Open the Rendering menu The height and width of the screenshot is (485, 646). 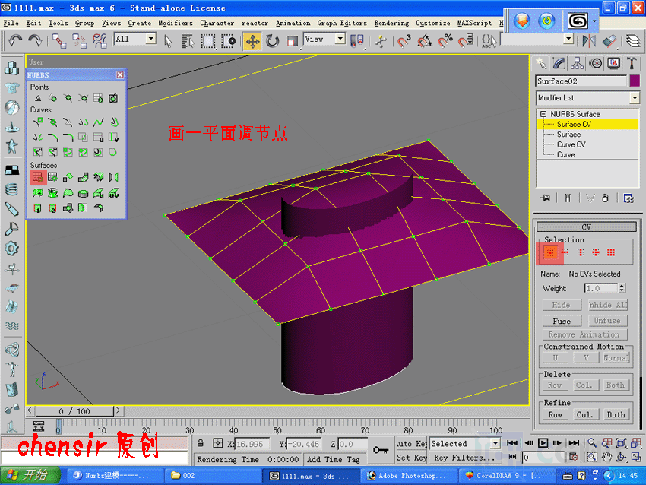391,23
